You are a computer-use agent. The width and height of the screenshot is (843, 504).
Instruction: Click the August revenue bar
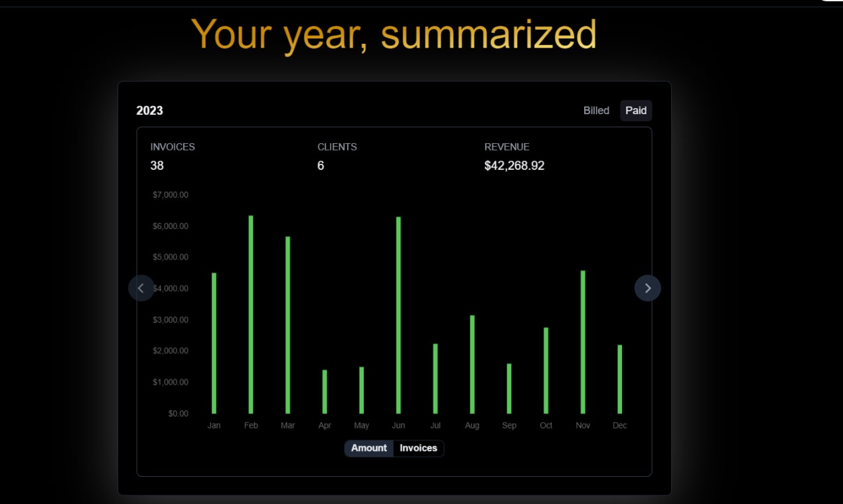click(472, 364)
